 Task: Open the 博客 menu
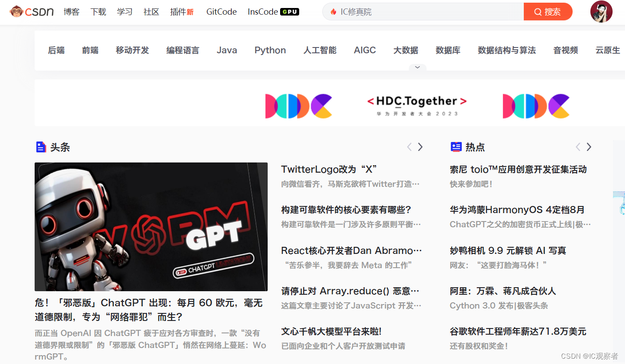pyautogui.click(x=71, y=12)
